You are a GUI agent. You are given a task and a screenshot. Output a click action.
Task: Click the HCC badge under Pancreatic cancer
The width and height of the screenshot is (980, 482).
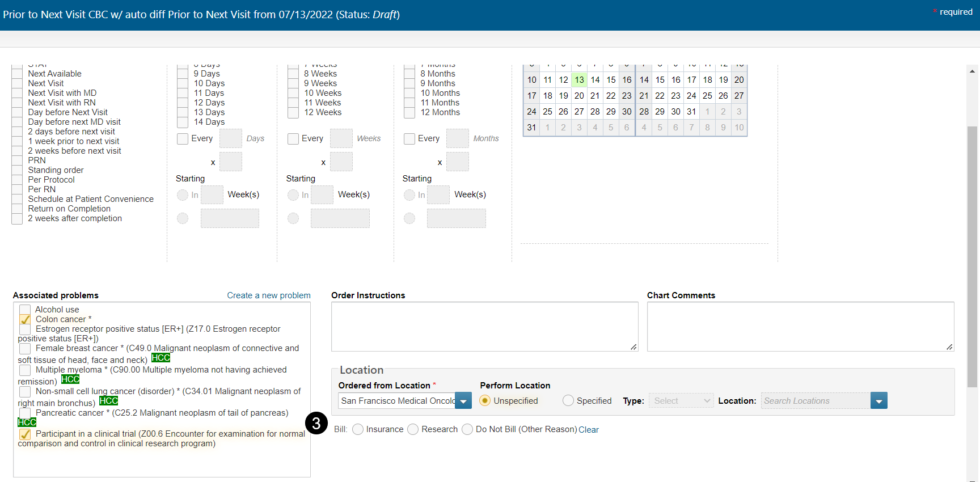click(27, 422)
